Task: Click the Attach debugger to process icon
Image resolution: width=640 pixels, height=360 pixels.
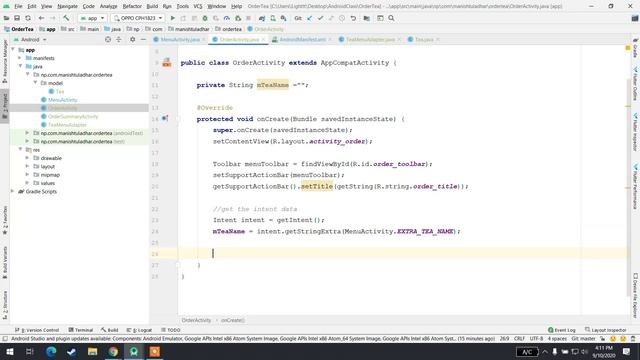Action: pyautogui.click(x=238, y=18)
